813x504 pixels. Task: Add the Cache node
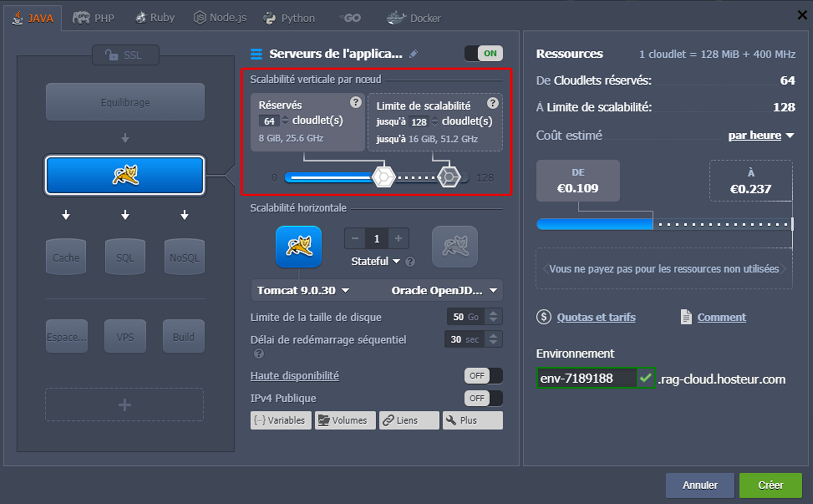tap(66, 257)
